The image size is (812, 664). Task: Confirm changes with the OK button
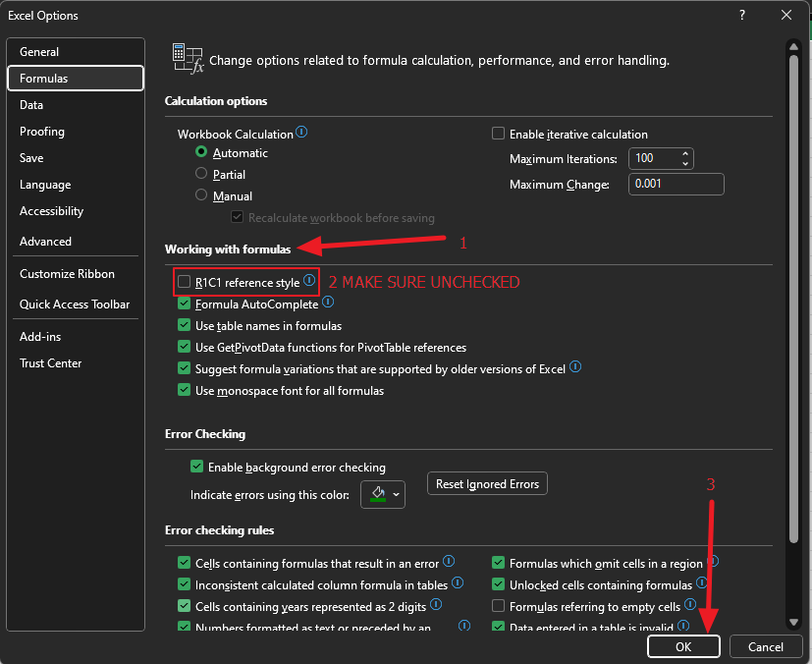point(683,646)
